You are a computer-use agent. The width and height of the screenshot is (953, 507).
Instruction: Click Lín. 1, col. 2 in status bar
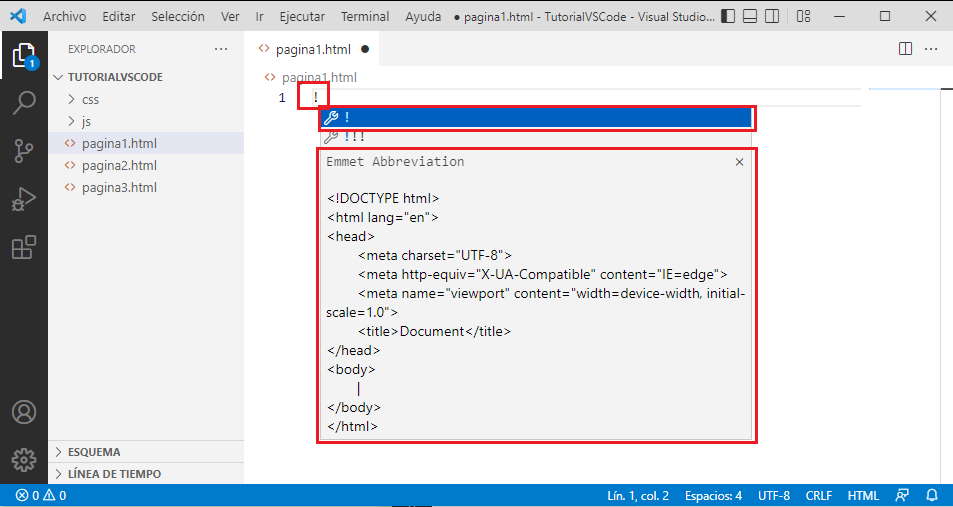(638, 495)
